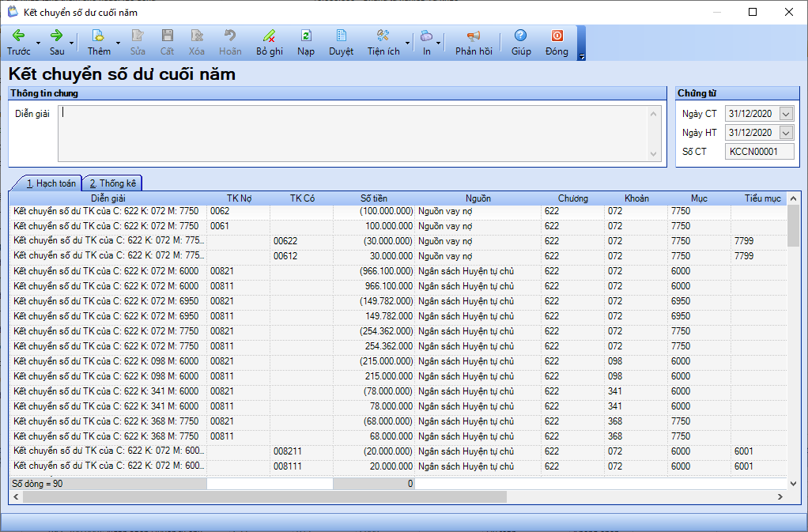The width and height of the screenshot is (808, 532).
Task: Open the dropdown arrow beside Thêm
Action: point(119,43)
